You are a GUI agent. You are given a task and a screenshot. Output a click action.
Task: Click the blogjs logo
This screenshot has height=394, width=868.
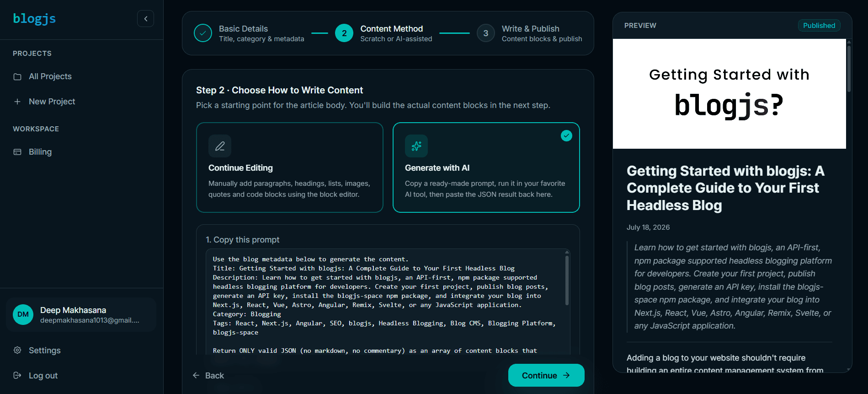[34, 19]
